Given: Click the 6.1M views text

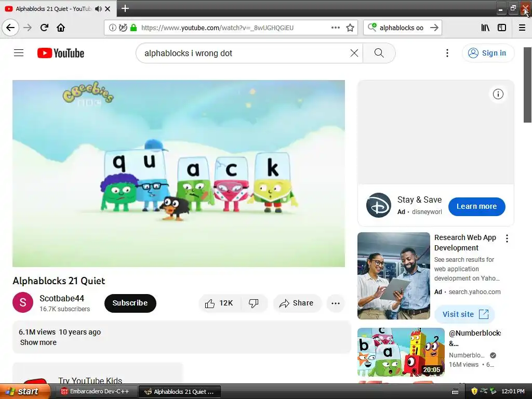Looking at the screenshot, I should tap(37, 332).
